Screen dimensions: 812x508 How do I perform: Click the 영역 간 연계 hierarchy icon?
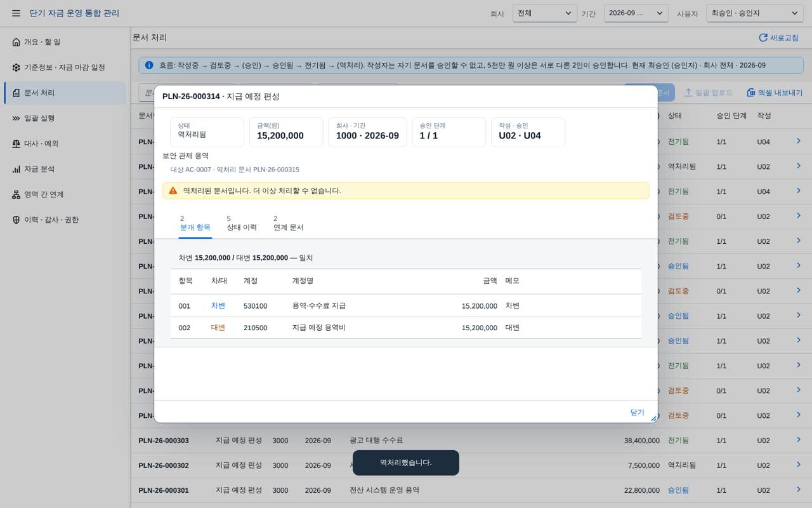click(x=16, y=194)
